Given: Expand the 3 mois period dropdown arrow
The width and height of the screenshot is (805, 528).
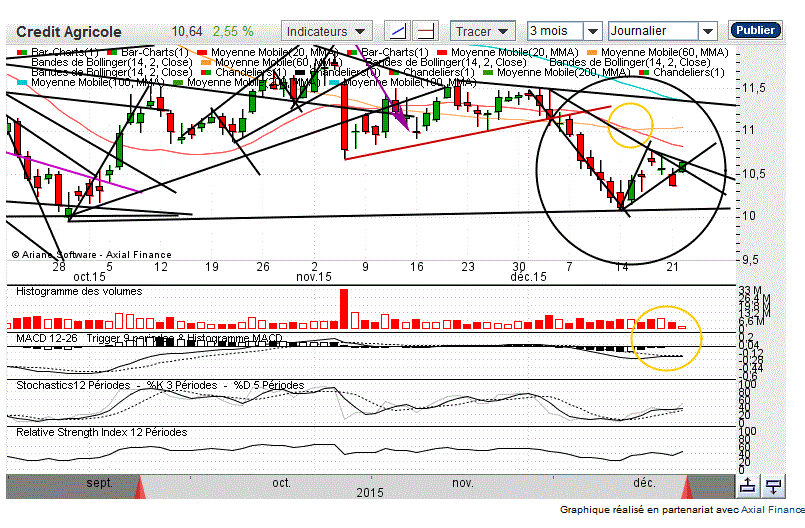Looking at the screenshot, I should pos(592,31).
